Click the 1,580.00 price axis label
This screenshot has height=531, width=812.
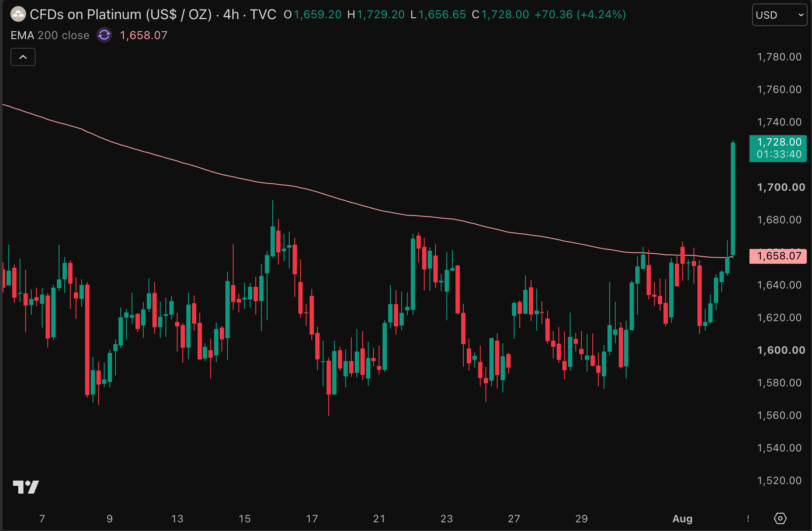[x=779, y=383]
